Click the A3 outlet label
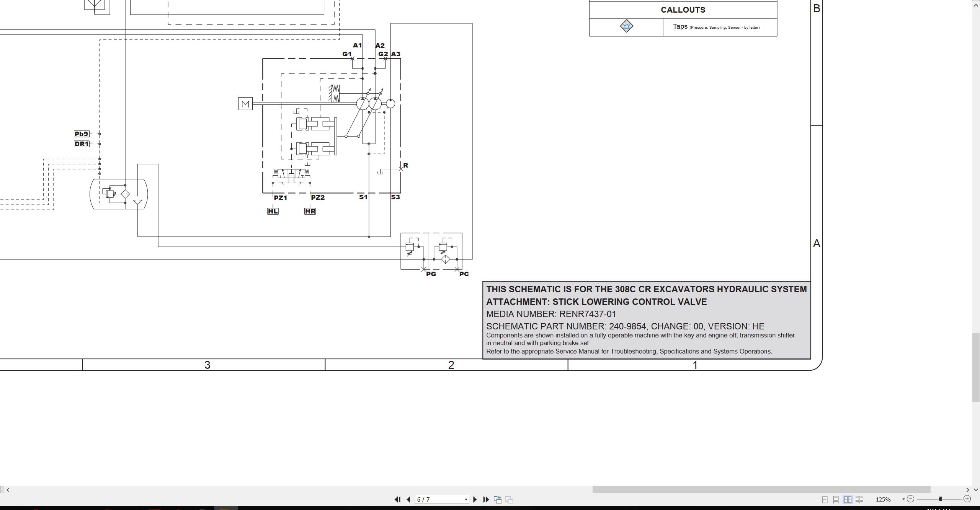 (396, 54)
